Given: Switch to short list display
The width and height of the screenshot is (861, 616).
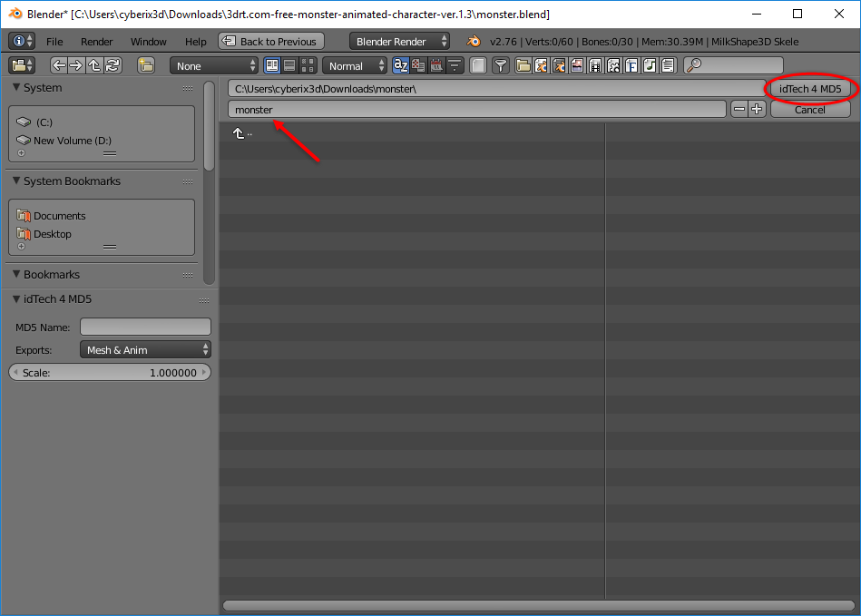Looking at the screenshot, I should coord(272,65).
